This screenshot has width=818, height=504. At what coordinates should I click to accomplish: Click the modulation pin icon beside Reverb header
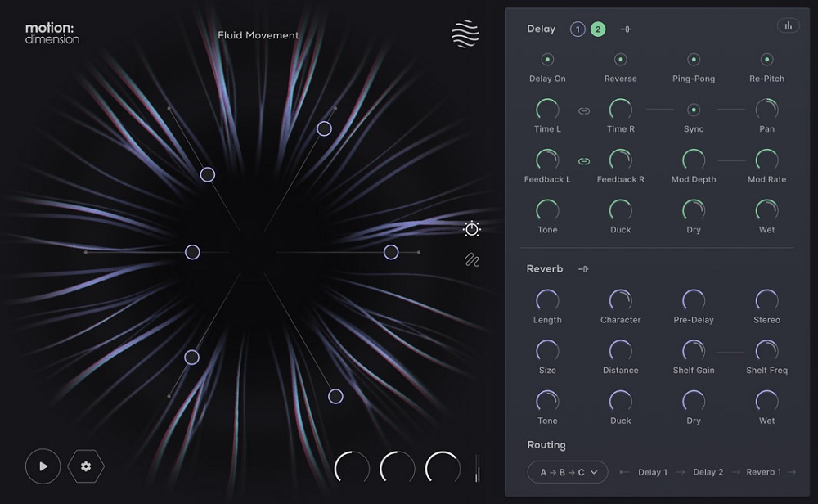pos(583,268)
